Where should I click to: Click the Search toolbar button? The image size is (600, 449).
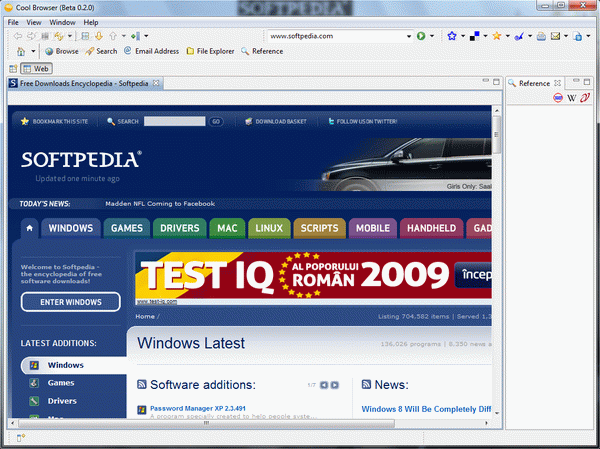tap(101, 51)
